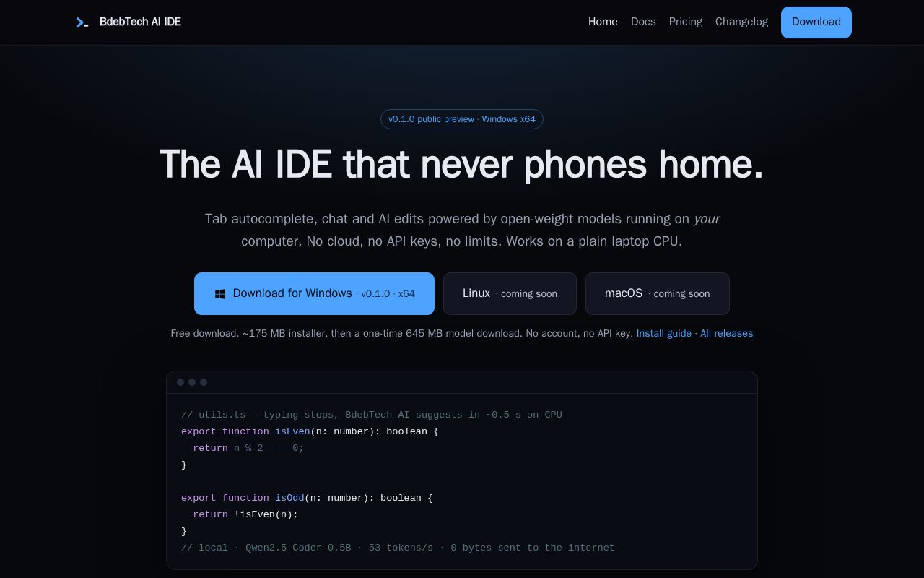Click the italic word 'your' in the subtitle
Image resolution: width=924 pixels, height=578 pixels.
(x=706, y=219)
